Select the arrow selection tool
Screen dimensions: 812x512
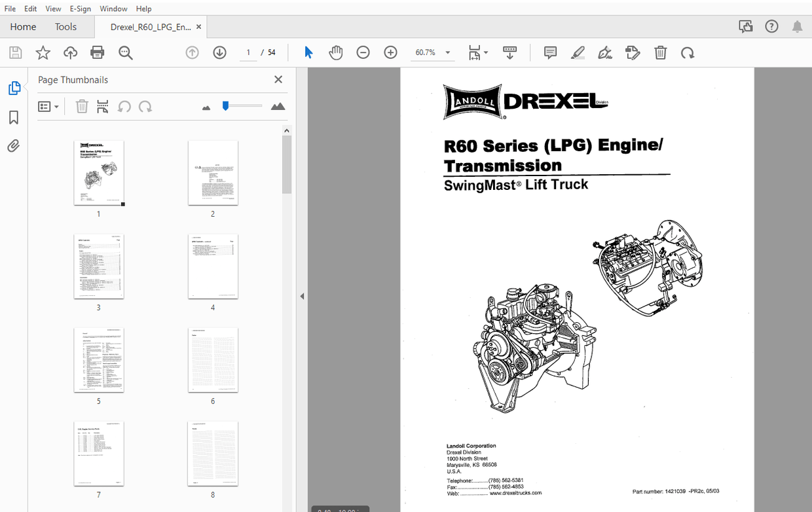tap(308, 52)
